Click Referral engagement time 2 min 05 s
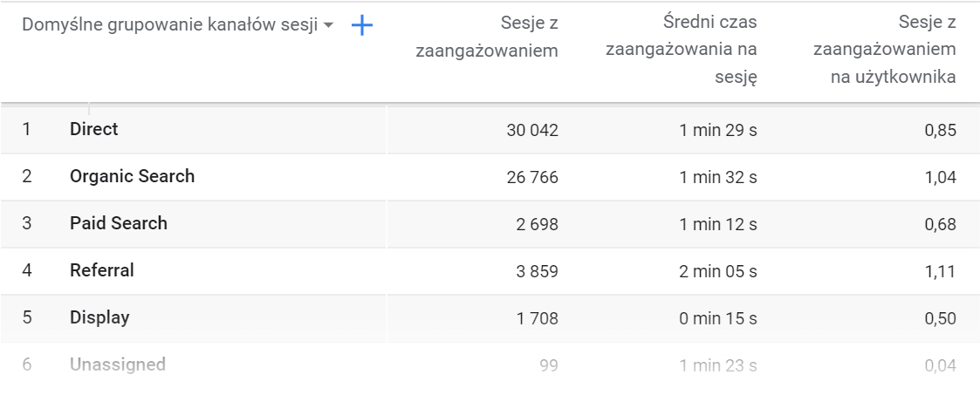 [717, 272]
